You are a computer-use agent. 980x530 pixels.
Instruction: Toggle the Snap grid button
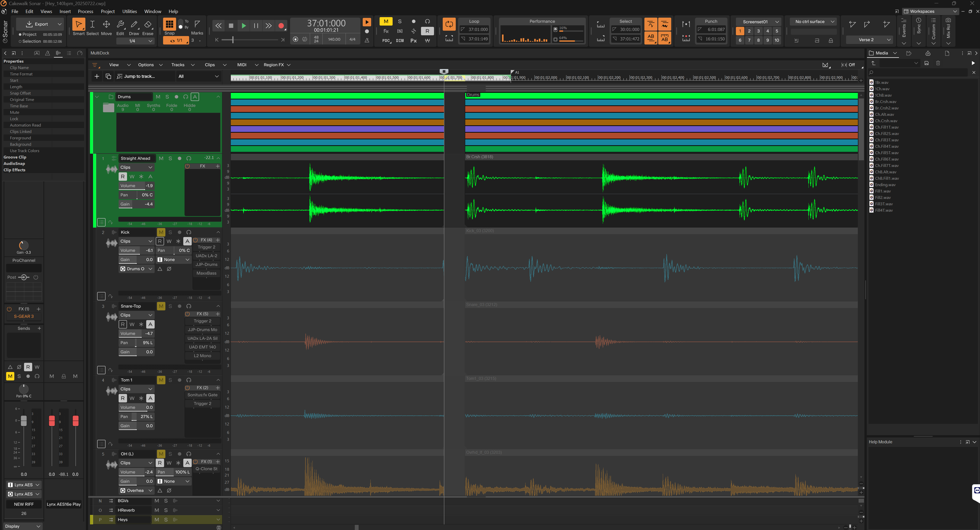(170, 24)
